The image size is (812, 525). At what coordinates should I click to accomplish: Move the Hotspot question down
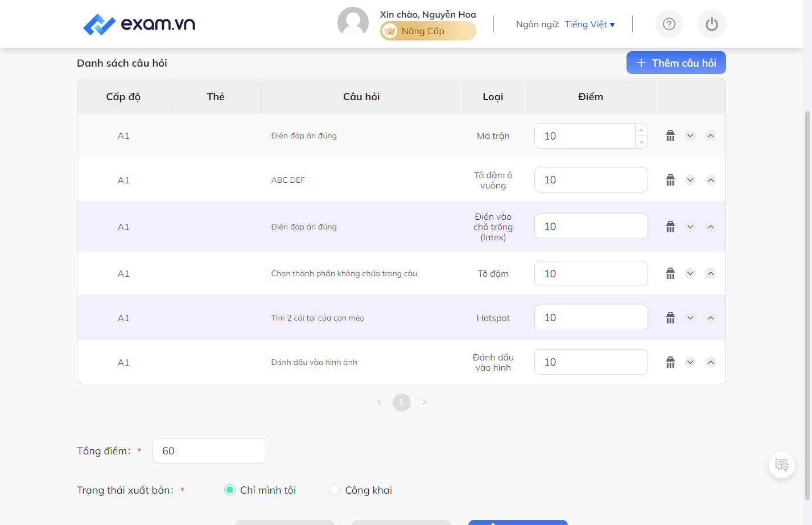[x=690, y=318]
